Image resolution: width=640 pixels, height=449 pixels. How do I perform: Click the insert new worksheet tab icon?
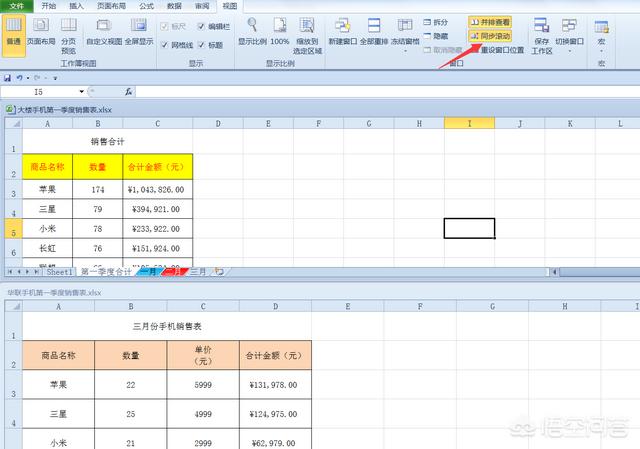click(x=219, y=271)
